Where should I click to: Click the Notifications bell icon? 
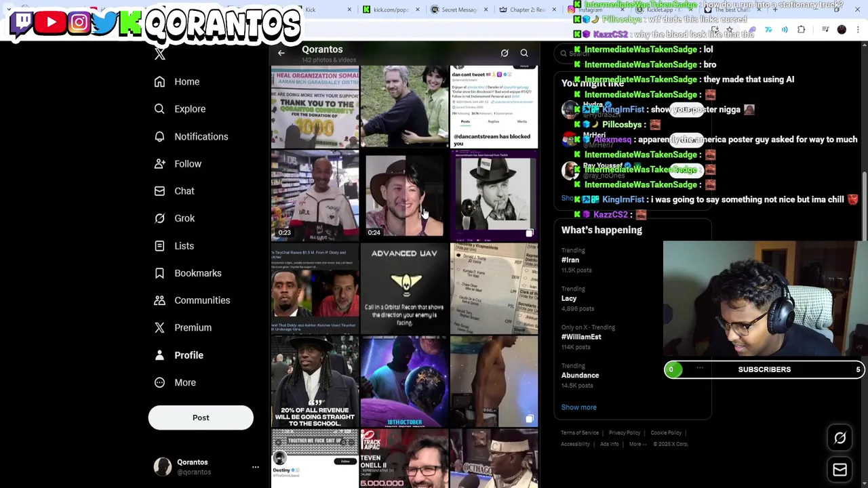(159, 137)
